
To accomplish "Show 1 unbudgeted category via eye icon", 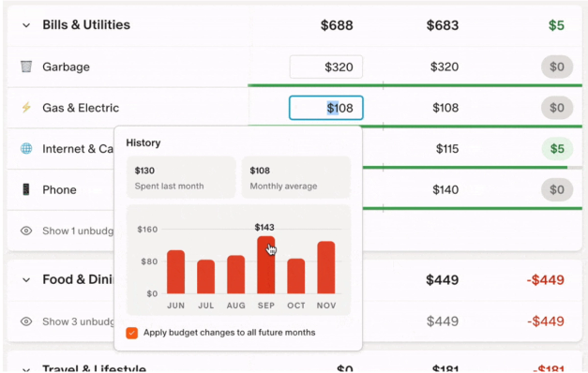I will coord(26,231).
